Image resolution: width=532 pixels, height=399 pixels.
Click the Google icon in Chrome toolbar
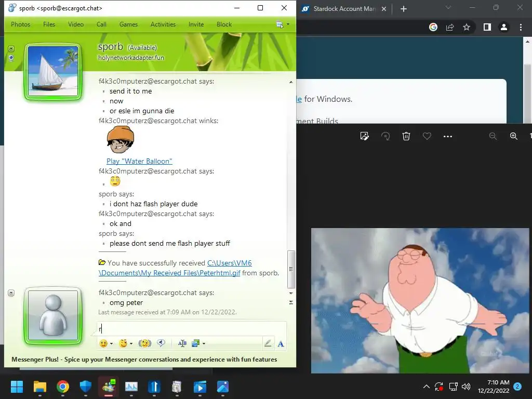[x=433, y=27]
